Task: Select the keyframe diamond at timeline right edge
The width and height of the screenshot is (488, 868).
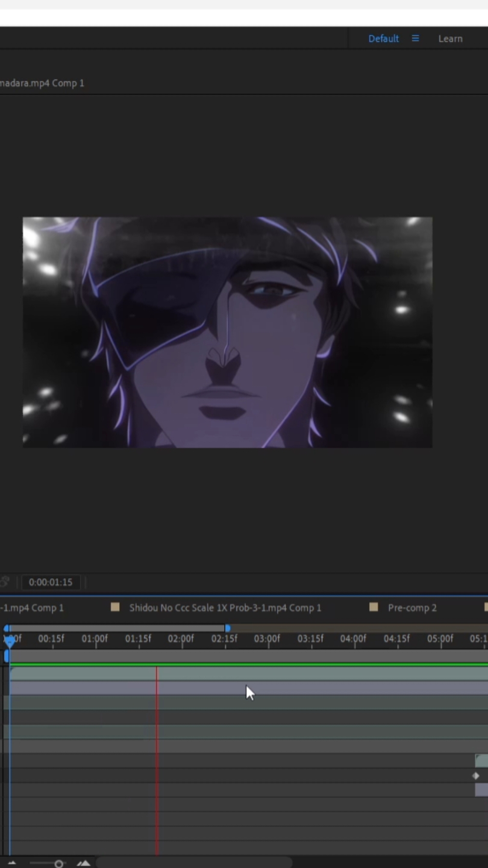Action: [476, 776]
